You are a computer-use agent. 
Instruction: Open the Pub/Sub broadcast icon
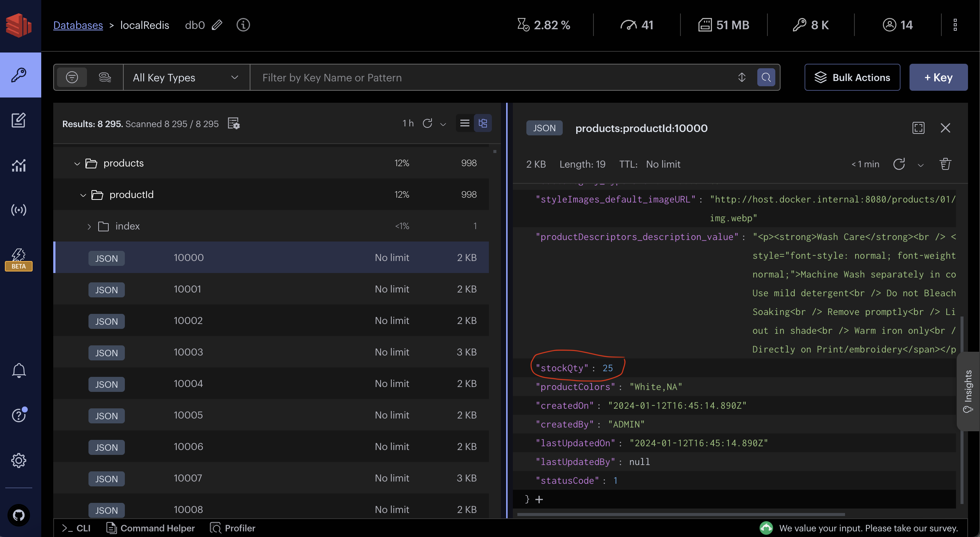tap(19, 210)
